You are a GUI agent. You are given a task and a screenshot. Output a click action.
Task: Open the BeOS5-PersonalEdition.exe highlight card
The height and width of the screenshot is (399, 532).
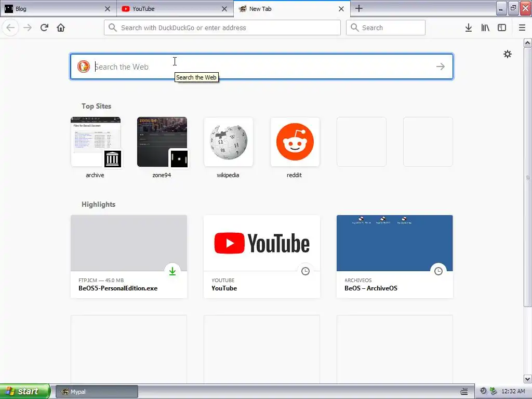pos(129,257)
